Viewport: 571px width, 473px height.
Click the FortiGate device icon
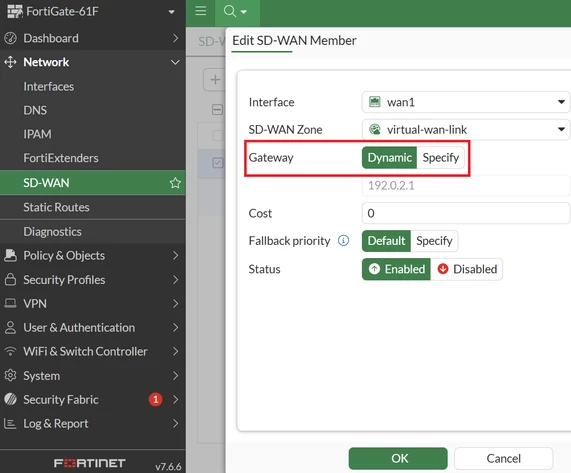pos(15,12)
